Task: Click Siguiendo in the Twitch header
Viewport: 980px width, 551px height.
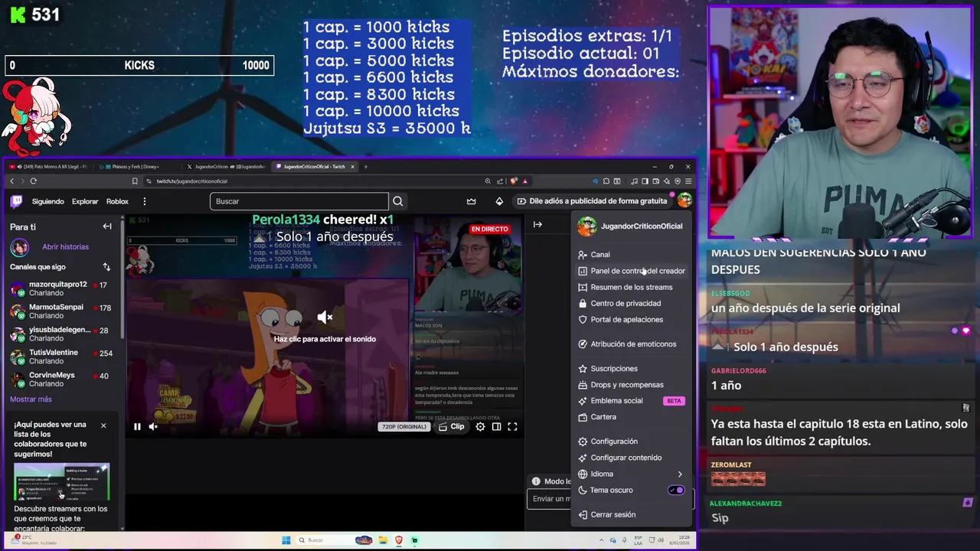Action: click(x=48, y=201)
